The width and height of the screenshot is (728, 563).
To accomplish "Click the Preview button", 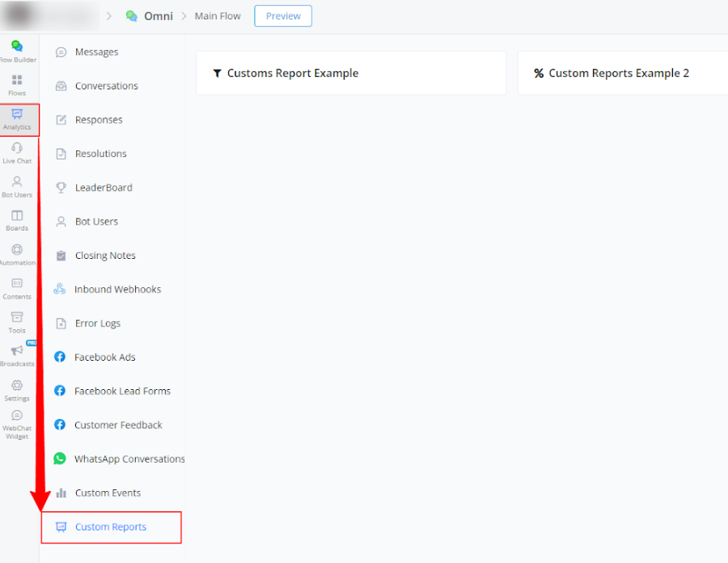I will 283,16.
